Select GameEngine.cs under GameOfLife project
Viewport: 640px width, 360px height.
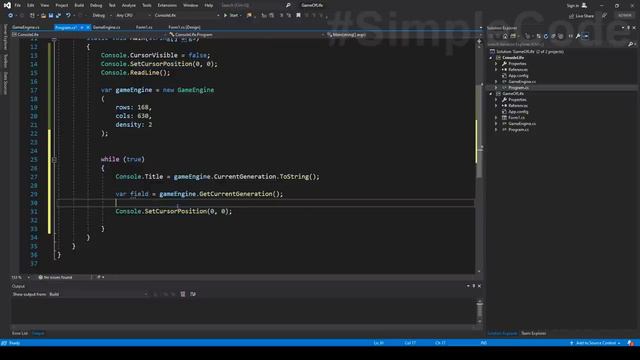coord(522,124)
